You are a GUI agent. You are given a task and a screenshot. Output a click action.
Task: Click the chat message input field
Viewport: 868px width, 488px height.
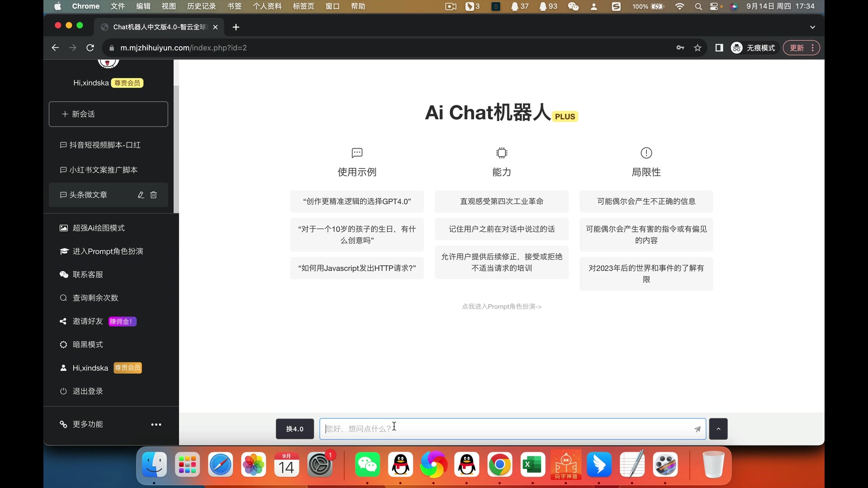[x=506, y=429]
